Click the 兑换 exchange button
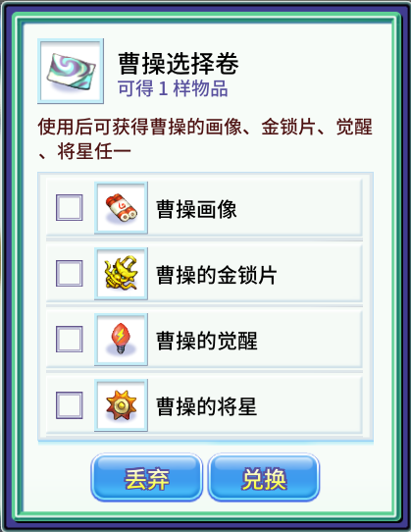The height and width of the screenshot is (532, 411). 264,478
